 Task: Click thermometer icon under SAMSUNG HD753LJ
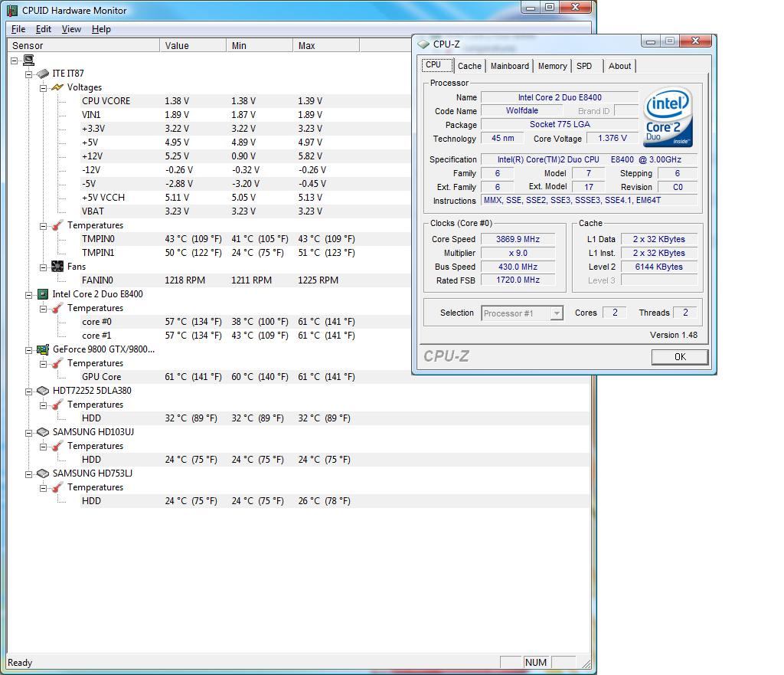57,487
